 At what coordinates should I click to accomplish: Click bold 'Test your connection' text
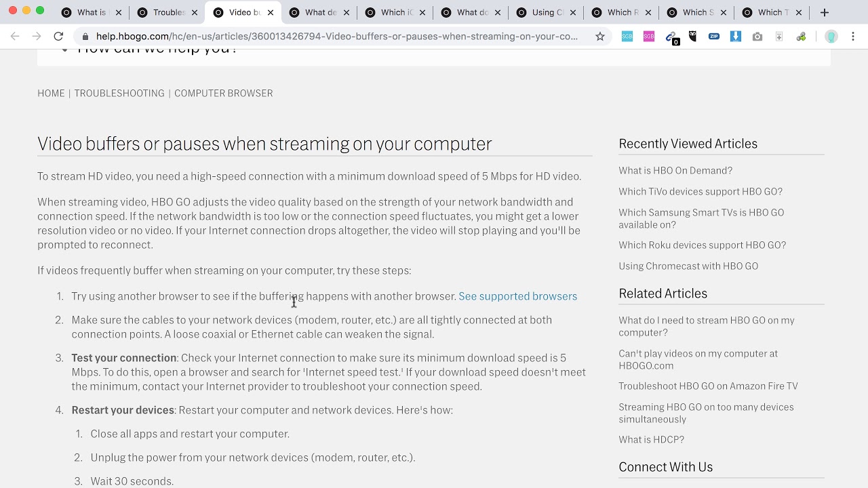click(x=124, y=358)
